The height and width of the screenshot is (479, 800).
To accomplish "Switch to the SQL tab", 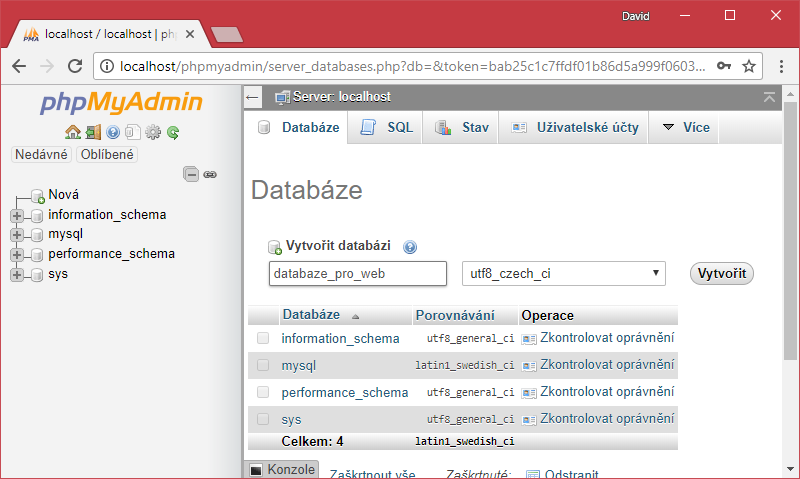I will [x=386, y=128].
